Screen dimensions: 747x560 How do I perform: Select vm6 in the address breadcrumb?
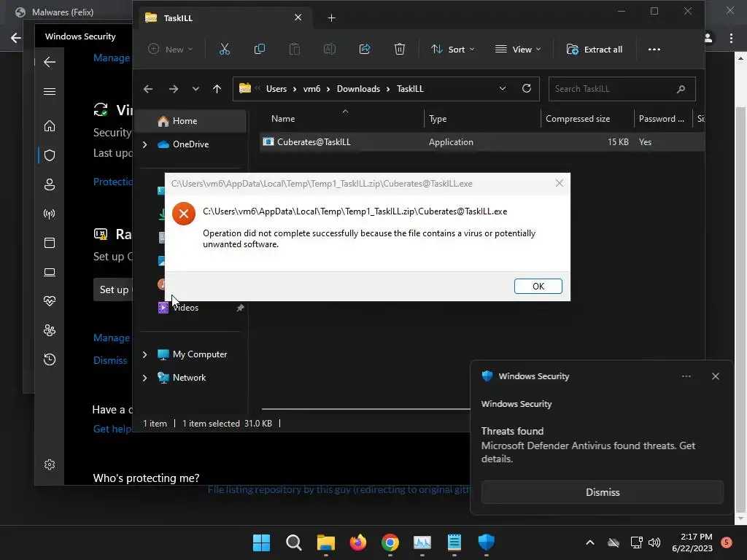coord(311,89)
